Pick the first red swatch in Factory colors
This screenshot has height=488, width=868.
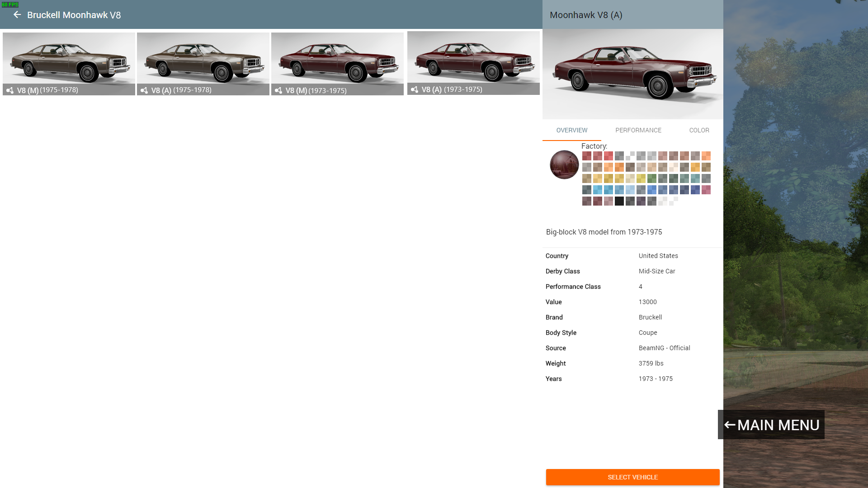pyautogui.click(x=587, y=156)
